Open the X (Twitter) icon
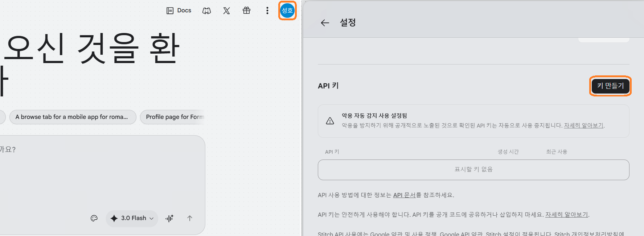Viewport: 644px width, 236px height. pos(226,11)
